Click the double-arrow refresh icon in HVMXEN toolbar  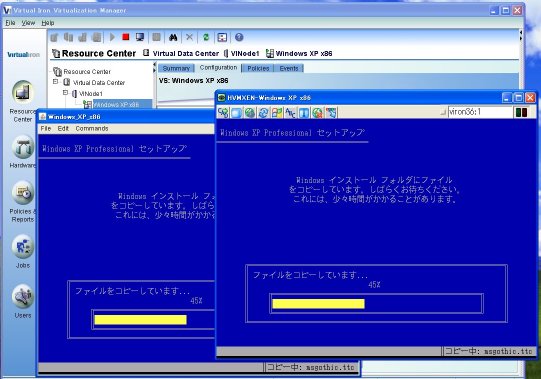pos(264,113)
